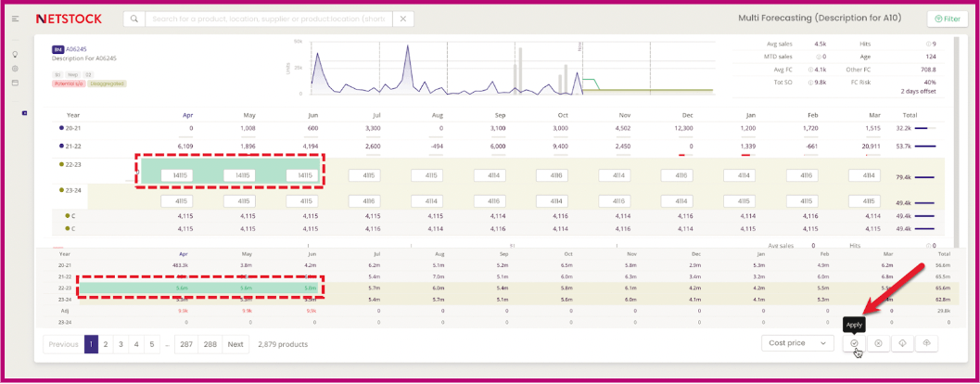The image size is (980, 384).
Task: Click the Potential s/o tag
Action: coord(69,83)
